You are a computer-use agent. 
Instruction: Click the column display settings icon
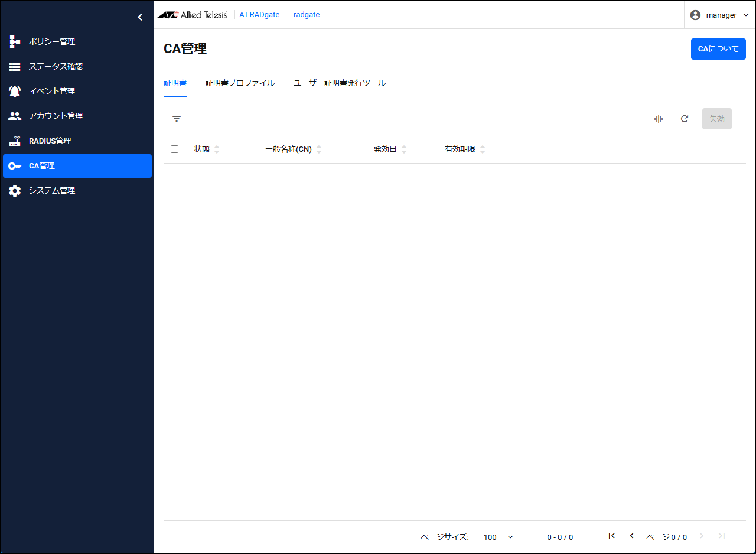click(659, 119)
